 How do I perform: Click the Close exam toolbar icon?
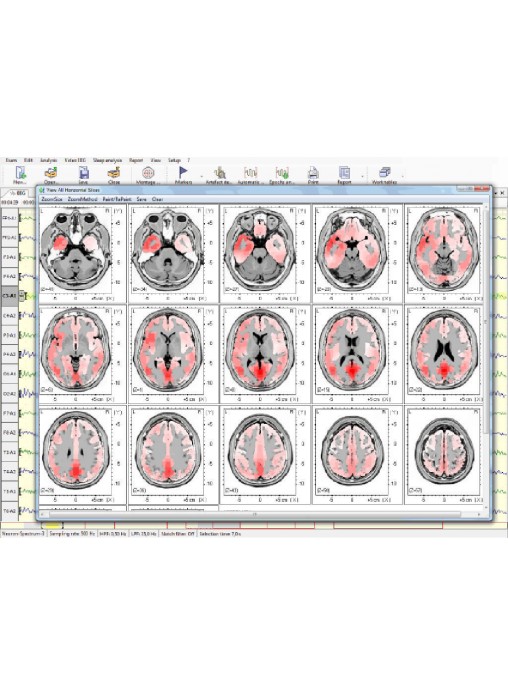pyautogui.click(x=114, y=174)
